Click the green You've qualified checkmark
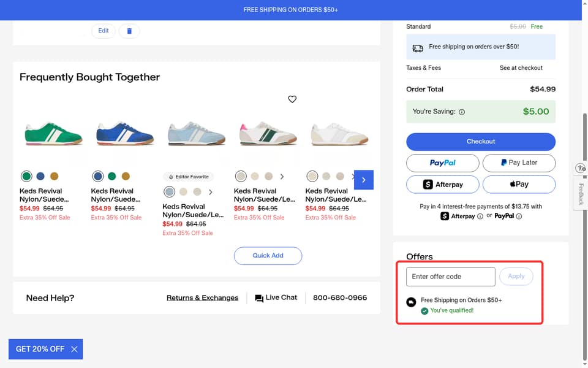The height and width of the screenshot is (368, 588). pos(424,311)
